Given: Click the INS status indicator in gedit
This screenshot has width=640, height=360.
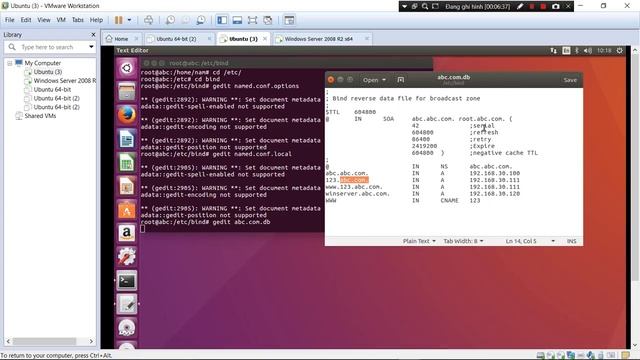Looking at the screenshot, I should [571, 241].
